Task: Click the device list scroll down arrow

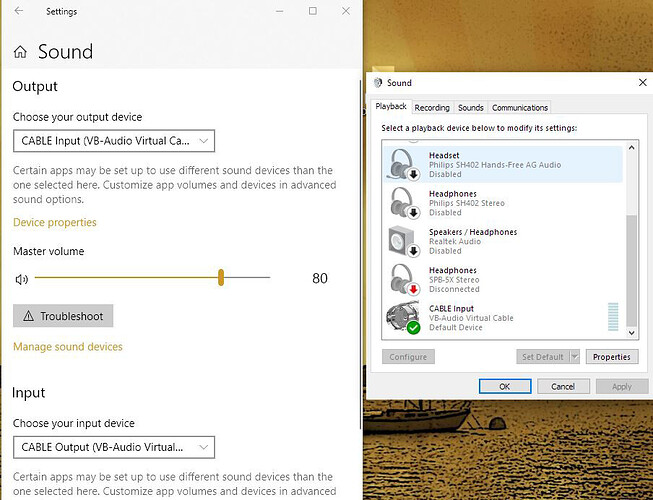Action: [x=631, y=333]
